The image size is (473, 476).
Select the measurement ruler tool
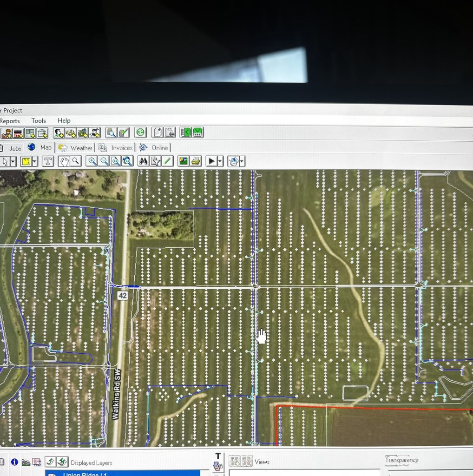pyautogui.click(x=27, y=161)
